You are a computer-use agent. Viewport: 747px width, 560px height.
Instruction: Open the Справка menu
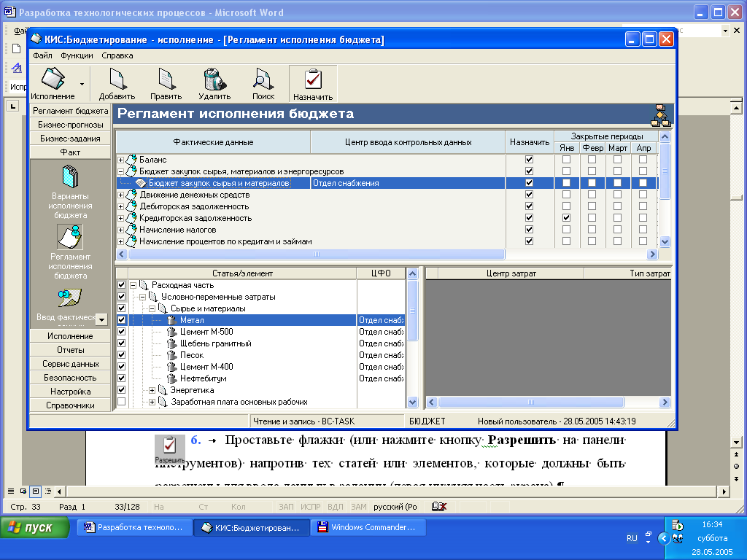tap(117, 55)
